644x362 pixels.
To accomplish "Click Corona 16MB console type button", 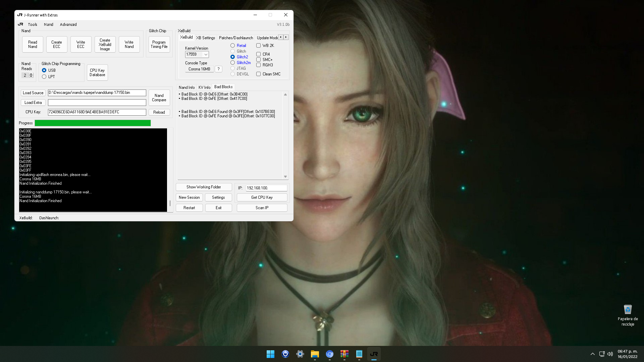I will tap(199, 69).
